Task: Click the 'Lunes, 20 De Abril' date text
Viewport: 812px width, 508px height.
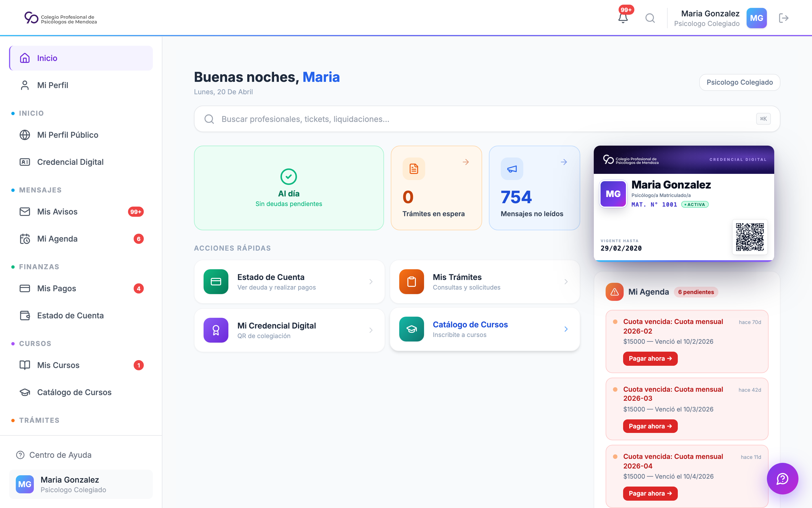Action: [223, 92]
